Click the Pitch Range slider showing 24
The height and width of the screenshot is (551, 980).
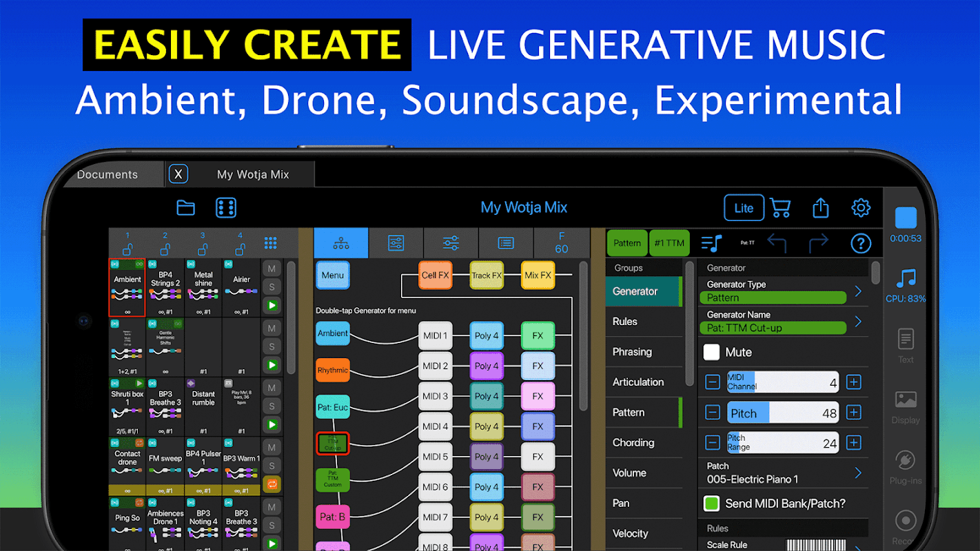point(782,443)
